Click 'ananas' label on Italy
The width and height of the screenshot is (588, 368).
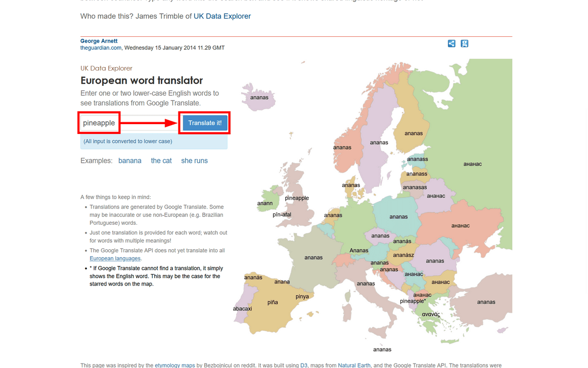[366, 284]
